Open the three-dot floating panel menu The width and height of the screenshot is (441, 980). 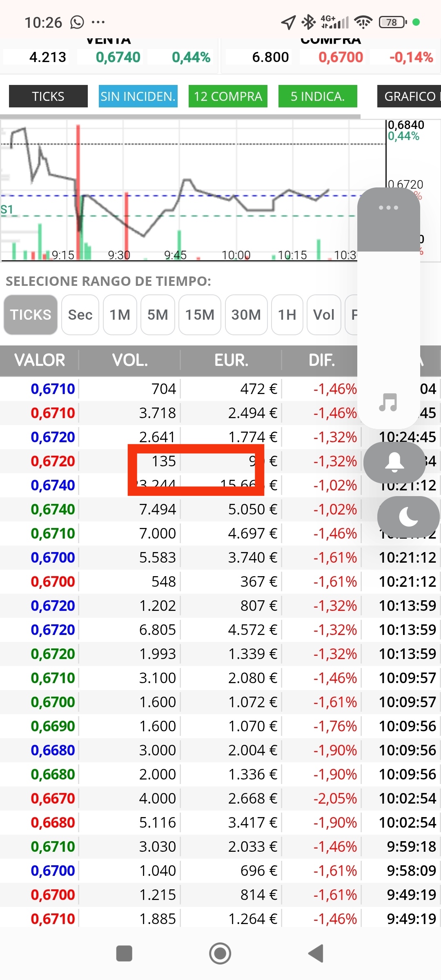pyautogui.click(x=388, y=208)
